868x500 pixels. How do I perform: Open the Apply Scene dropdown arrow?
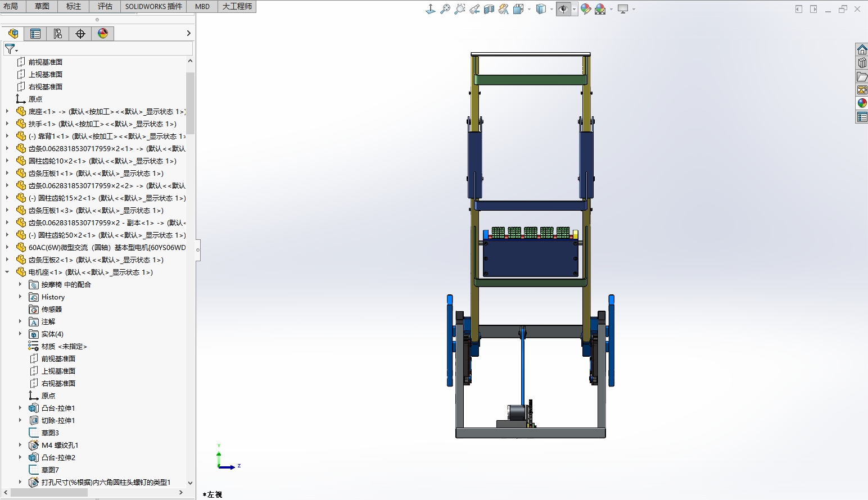click(611, 9)
